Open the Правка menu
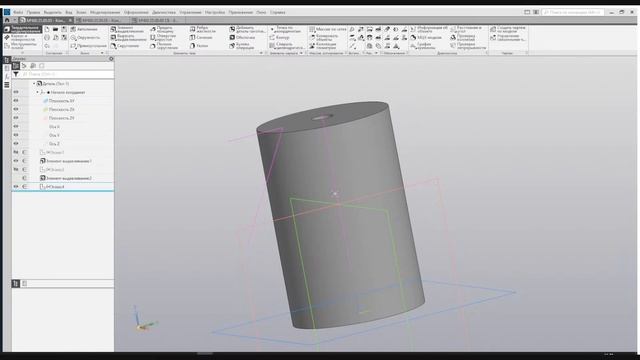The width and height of the screenshot is (640, 360). [33, 12]
